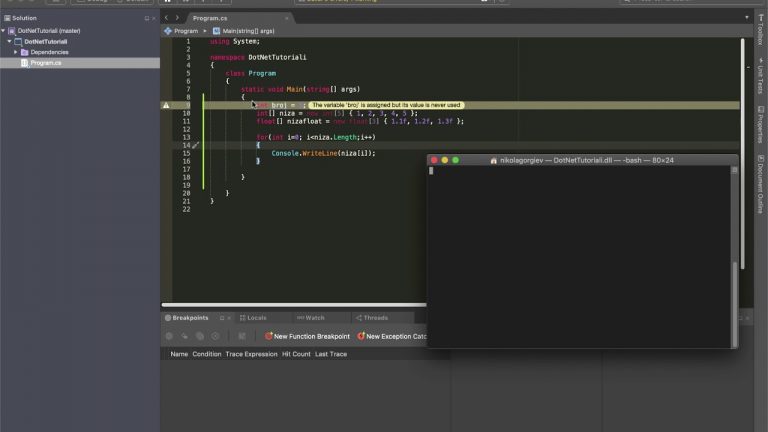
Task: Click the Dependencies folder icon
Action: coord(24,52)
